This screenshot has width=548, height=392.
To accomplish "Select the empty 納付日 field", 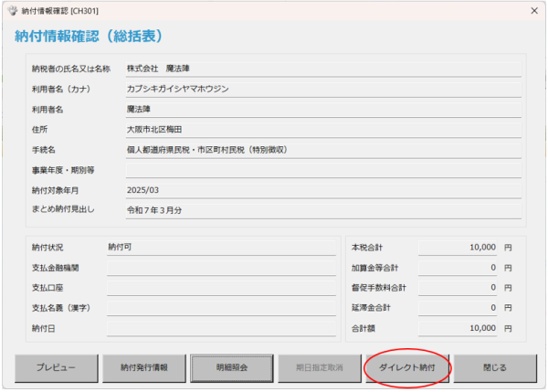I will pos(221,327).
